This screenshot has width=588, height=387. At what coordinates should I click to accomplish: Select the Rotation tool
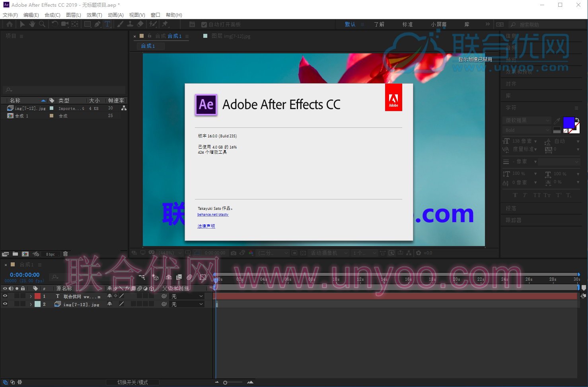pyautogui.click(x=55, y=24)
